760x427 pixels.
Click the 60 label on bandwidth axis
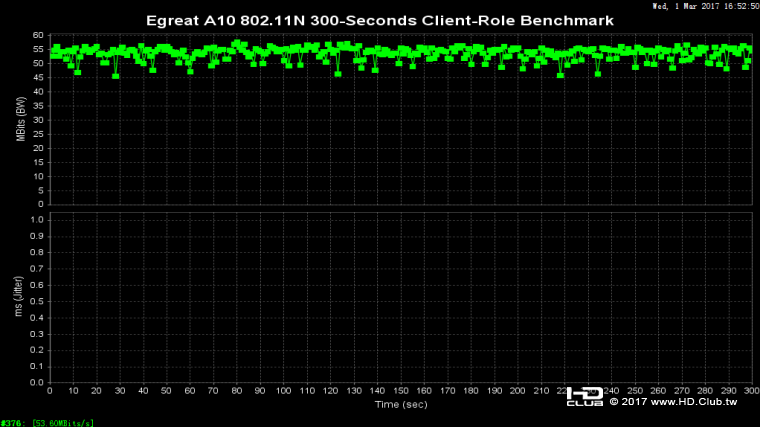(38, 35)
